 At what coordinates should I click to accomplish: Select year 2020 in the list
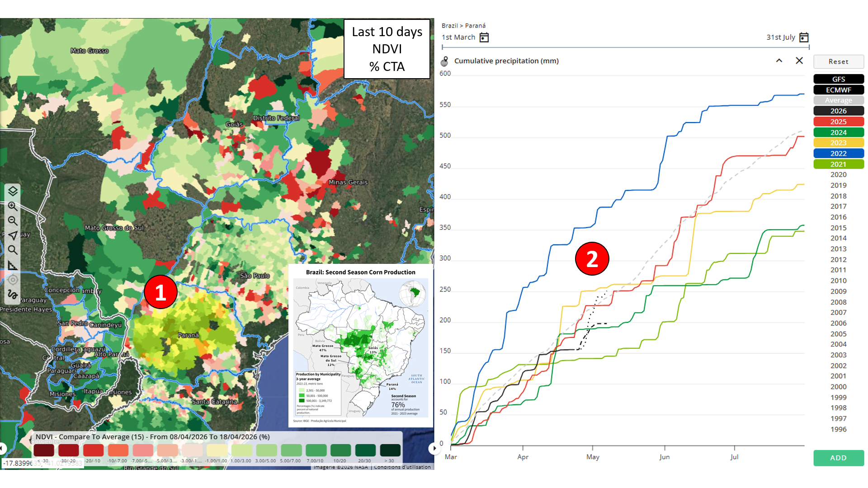(x=838, y=174)
